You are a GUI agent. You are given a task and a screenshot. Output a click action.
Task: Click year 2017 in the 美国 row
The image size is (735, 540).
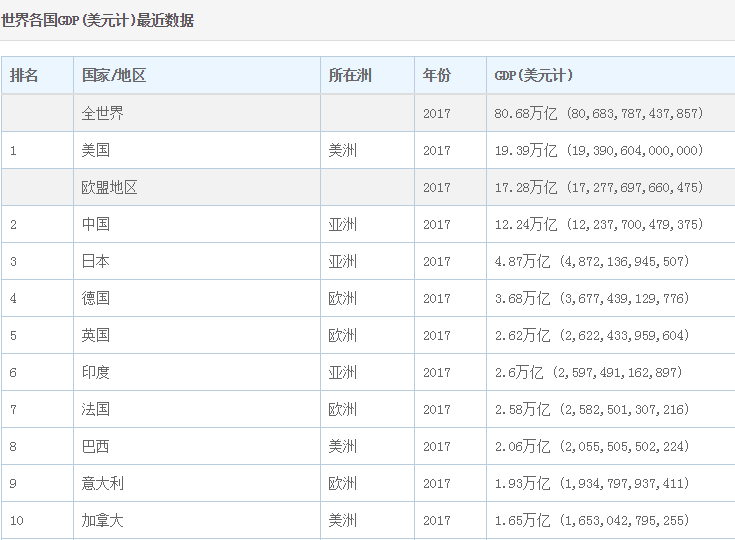click(436, 150)
